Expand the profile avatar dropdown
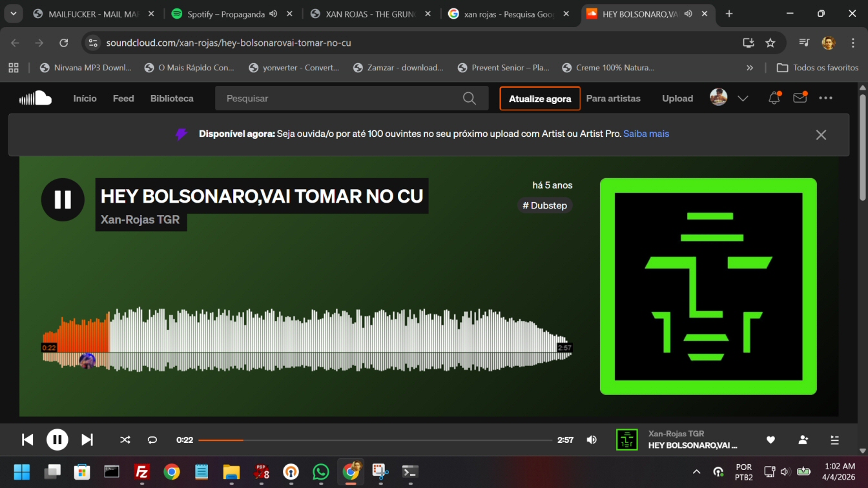Screen dimensions: 868x488 click(743, 98)
